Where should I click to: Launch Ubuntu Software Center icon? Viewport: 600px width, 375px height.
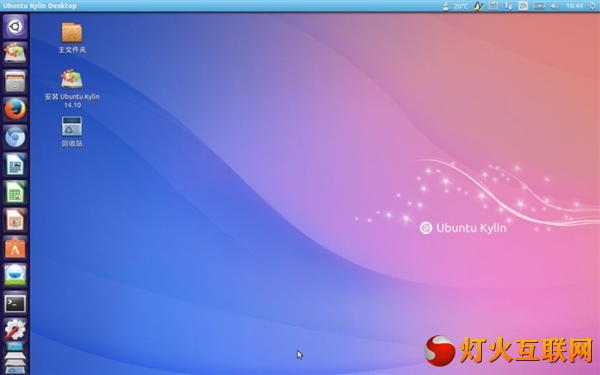(15, 248)
